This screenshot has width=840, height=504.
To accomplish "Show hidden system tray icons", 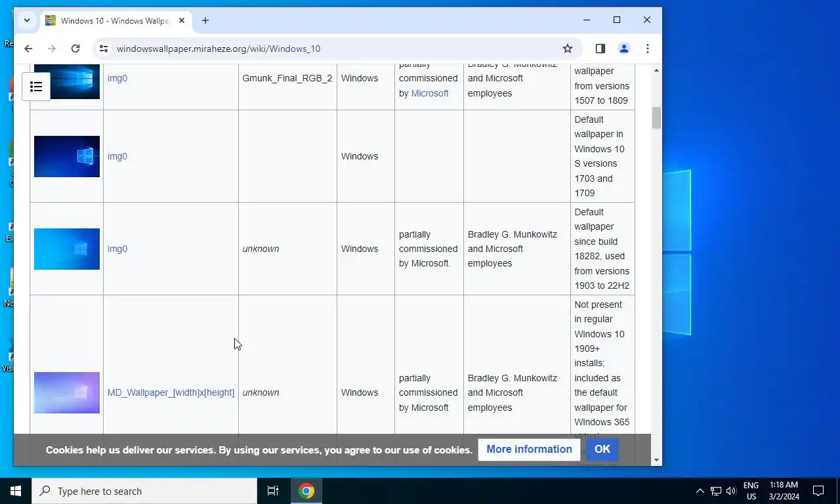I will point(700,491).
